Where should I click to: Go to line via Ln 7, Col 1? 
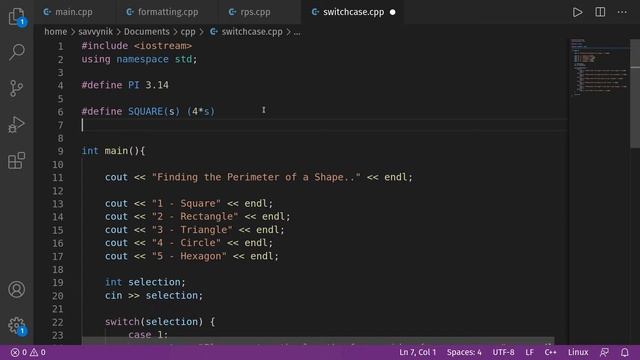point(417,352)
